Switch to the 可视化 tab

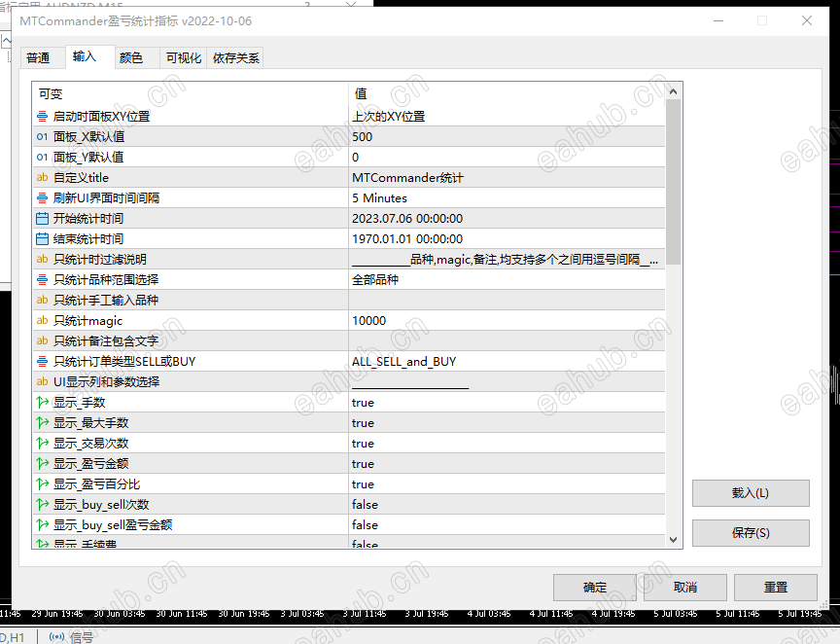[183, 58]
